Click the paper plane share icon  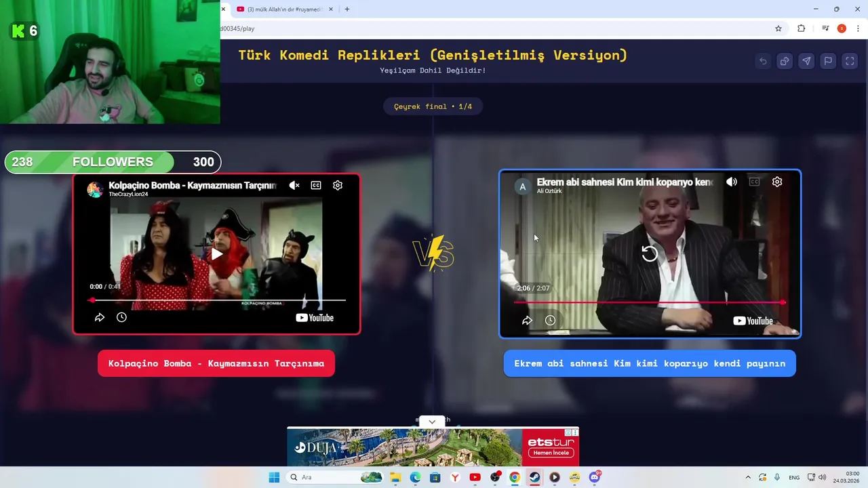click(x=806, y=61)
